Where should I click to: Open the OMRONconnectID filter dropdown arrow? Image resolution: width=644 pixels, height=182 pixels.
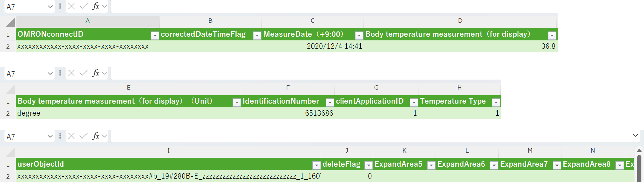click(x=155, y=35)
